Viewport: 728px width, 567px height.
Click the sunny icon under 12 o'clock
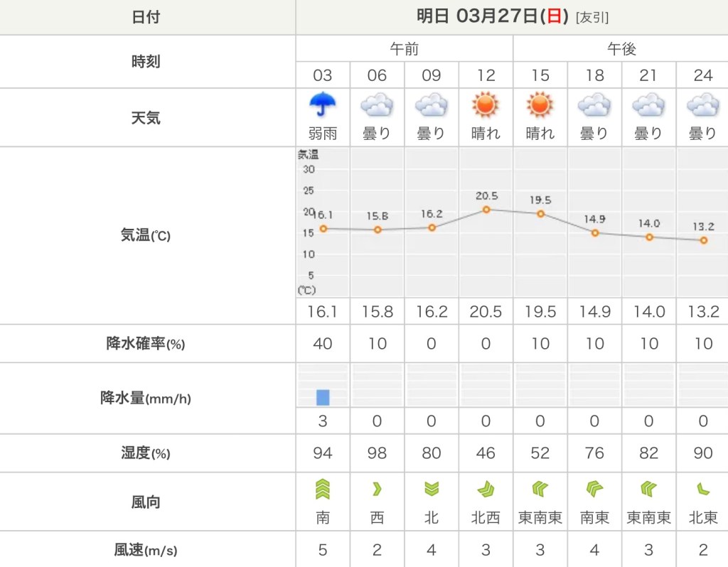coord(486,106)
